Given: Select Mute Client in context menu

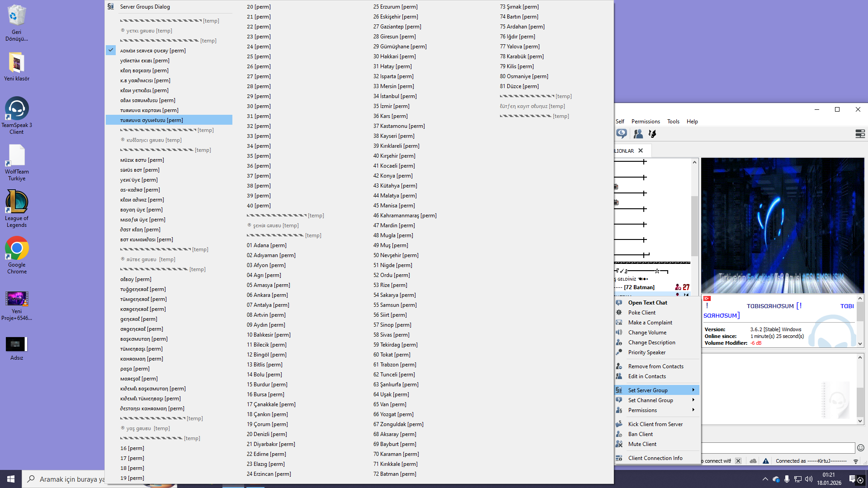Looking at the screenshot, I should (x=657, y=444).
